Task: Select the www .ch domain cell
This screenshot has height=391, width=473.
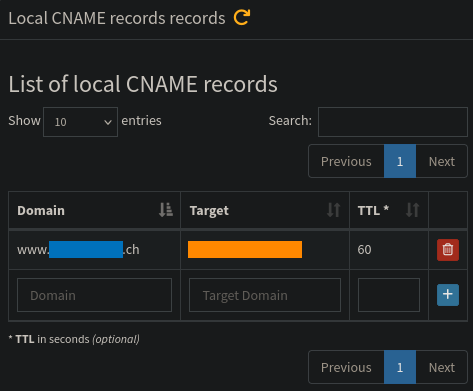Action: (94, 250)
